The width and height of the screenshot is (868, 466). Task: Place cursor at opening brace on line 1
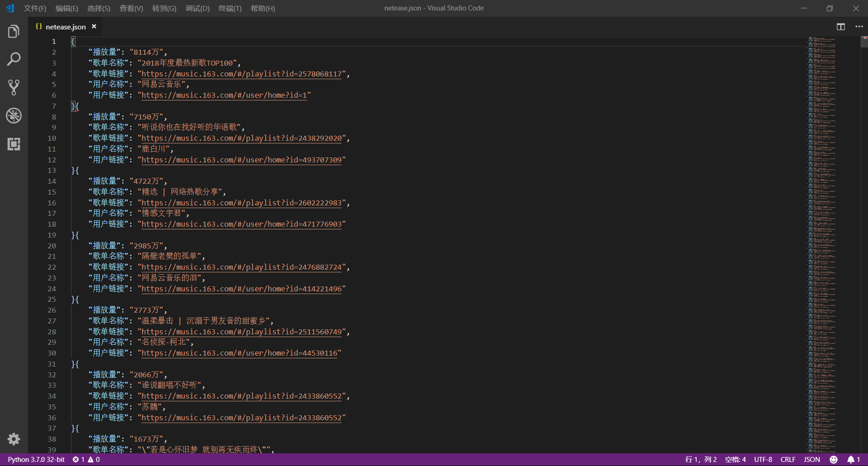coord(73,42)
